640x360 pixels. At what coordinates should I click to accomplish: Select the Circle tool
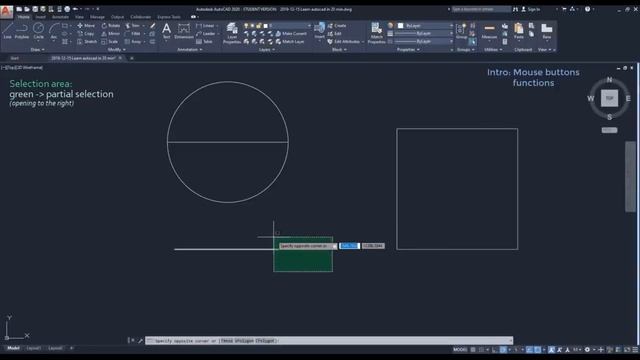(x=38, y=31)
